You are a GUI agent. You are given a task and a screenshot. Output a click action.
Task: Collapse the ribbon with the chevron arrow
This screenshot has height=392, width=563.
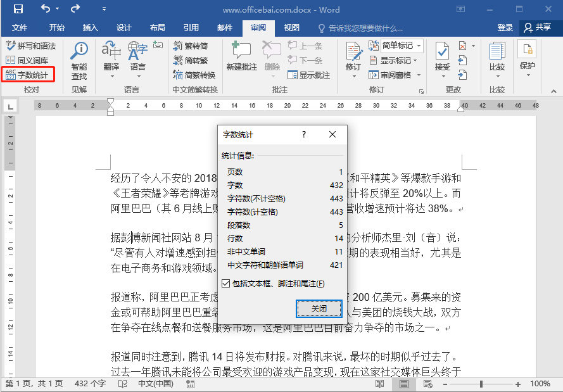click(x=554, y=92)
